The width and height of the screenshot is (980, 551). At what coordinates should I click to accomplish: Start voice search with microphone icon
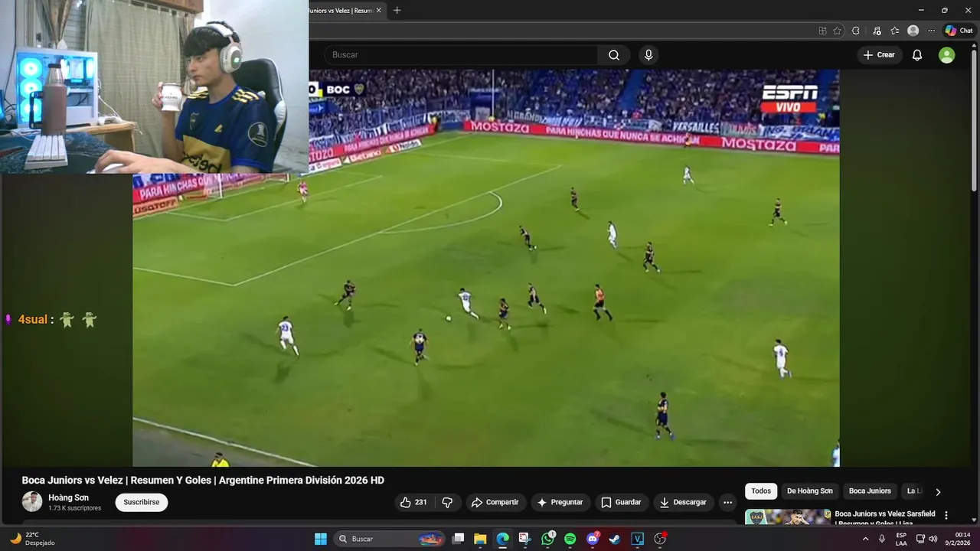click(648, 55)
